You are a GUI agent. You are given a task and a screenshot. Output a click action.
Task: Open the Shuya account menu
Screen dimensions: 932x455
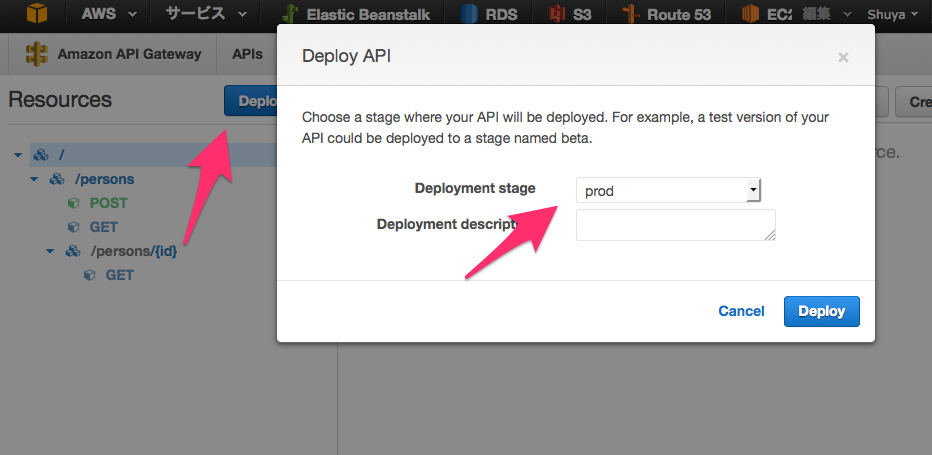(893, 14)
